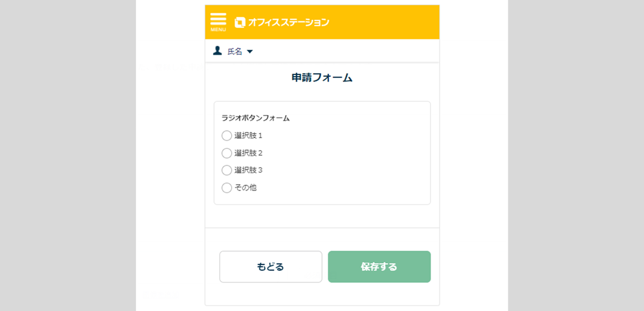
Task: Open the 氏名 user menu label
Action: 235,52
